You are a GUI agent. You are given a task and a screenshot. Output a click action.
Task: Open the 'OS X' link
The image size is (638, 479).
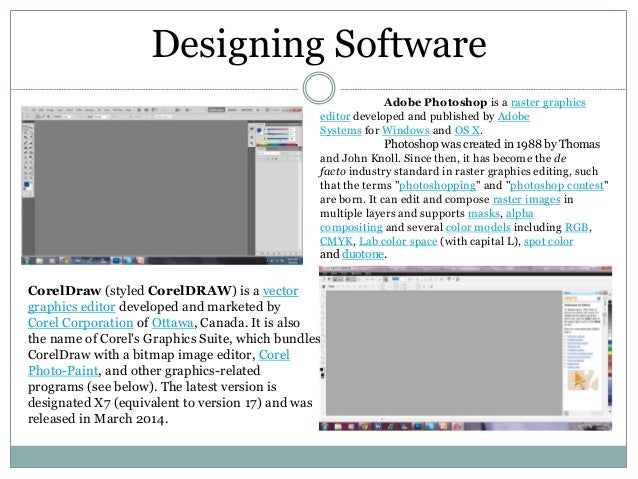[x=467, y=131]
